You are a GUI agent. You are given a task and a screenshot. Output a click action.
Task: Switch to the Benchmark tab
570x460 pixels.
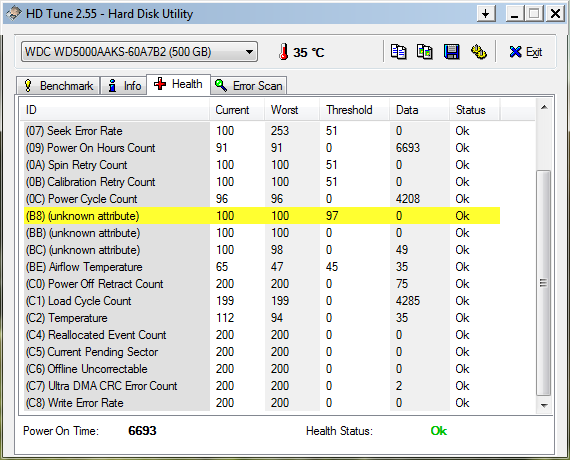point(58,86)
